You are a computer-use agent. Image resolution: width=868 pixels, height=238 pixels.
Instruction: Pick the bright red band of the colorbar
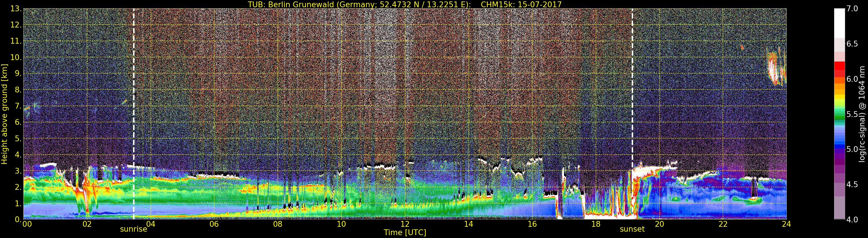click(839, 66)
